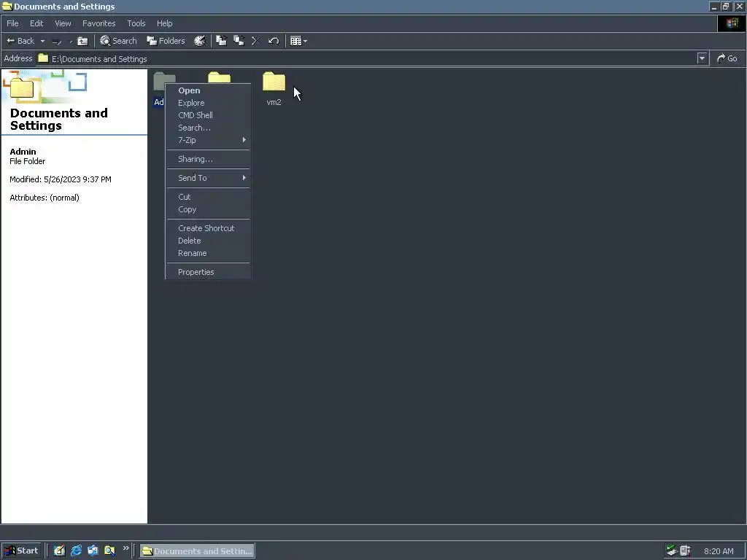Screen dimensions: 747x560
Task: Delete selection using toolbar X icon
Action: coord(256,41)
